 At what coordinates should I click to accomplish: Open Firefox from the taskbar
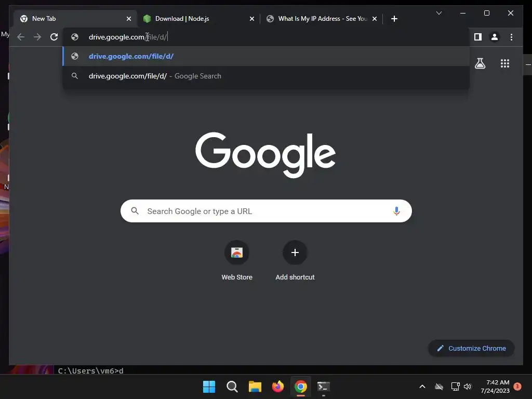[x=278, y=387]
